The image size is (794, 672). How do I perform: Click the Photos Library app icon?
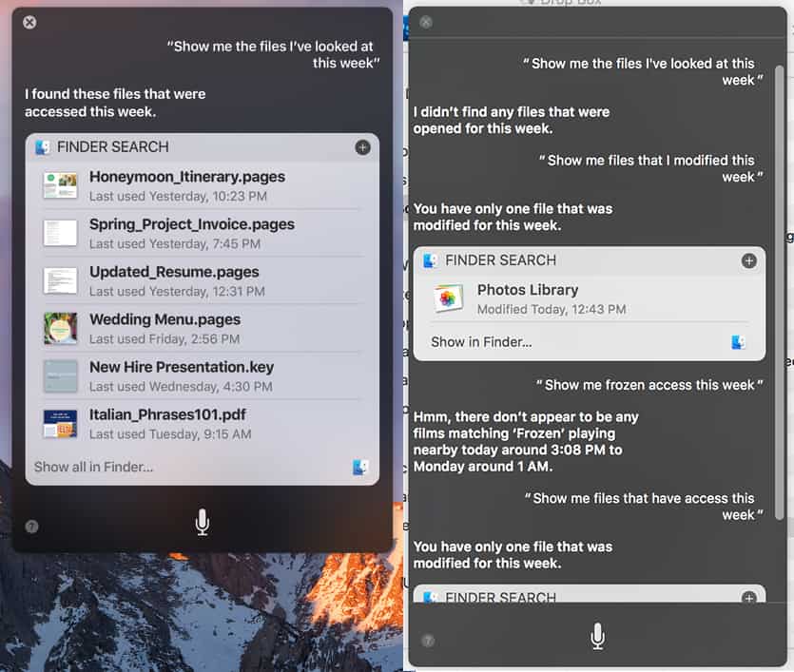[448, 298]
